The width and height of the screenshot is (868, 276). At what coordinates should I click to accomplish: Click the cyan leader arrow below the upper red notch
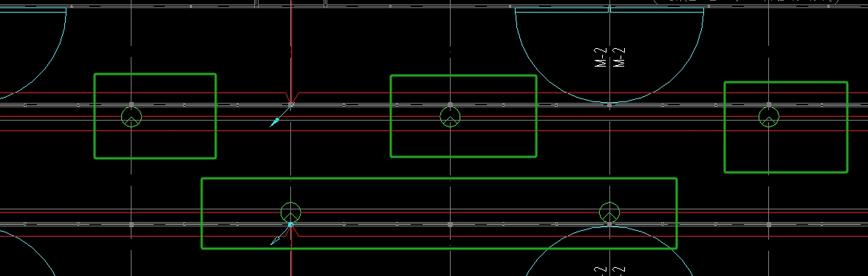click(x=279, y=116)
